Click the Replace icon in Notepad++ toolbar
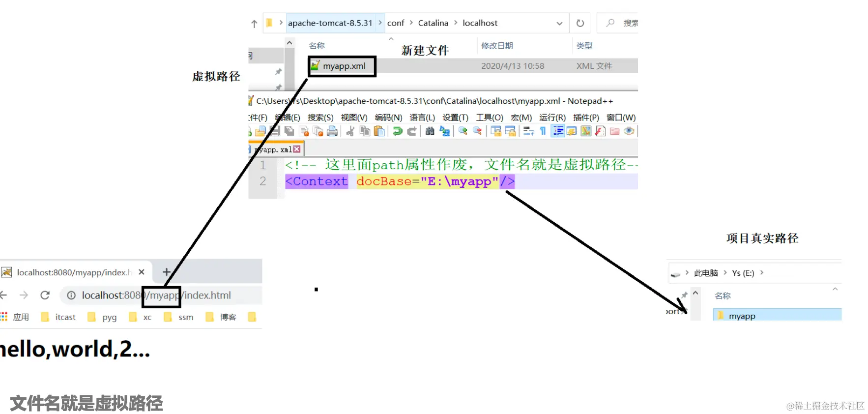This screenshot has width=868, height=414. pos(445,131)
